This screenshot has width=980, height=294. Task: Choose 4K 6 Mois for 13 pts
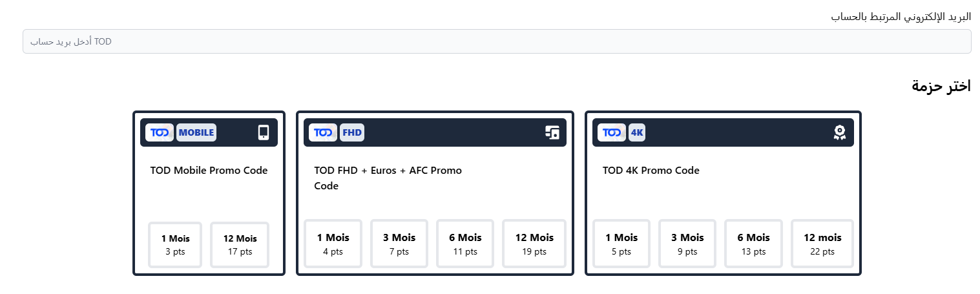pyautogui.click(x=753, y=244)
